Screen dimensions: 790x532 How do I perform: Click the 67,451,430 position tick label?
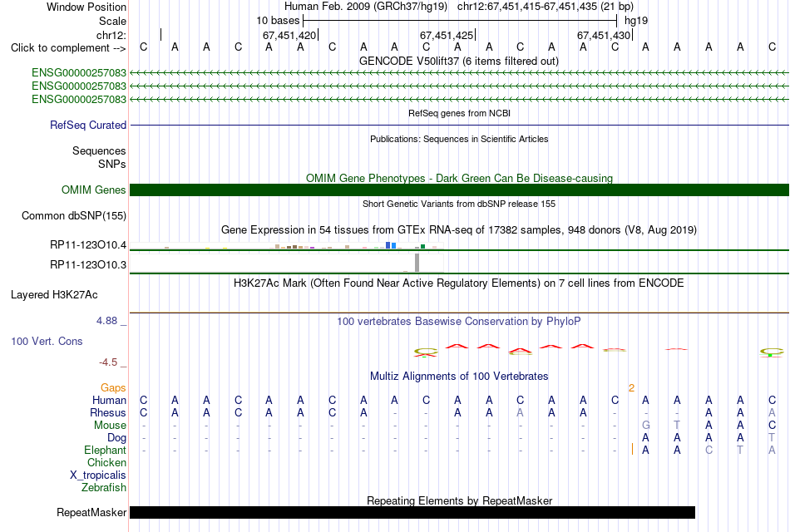[604, 35]
